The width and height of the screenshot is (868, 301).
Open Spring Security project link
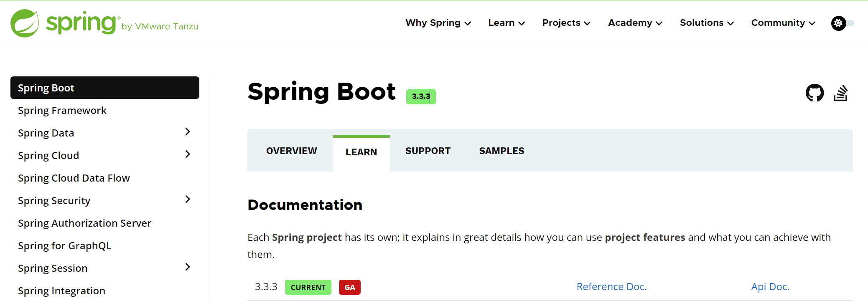tap(54, 201)
